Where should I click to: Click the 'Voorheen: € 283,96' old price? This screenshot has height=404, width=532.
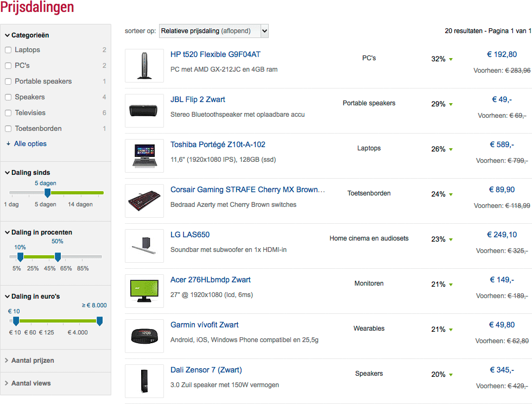click(502, 71)
